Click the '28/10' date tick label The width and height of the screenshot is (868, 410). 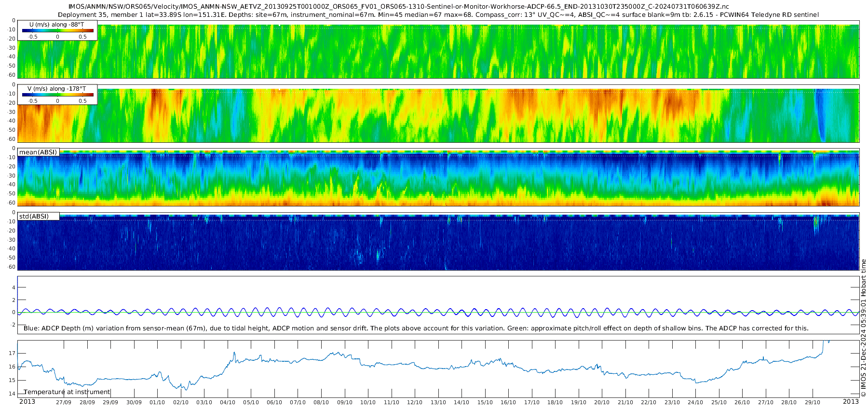click(x=789, y=402)
